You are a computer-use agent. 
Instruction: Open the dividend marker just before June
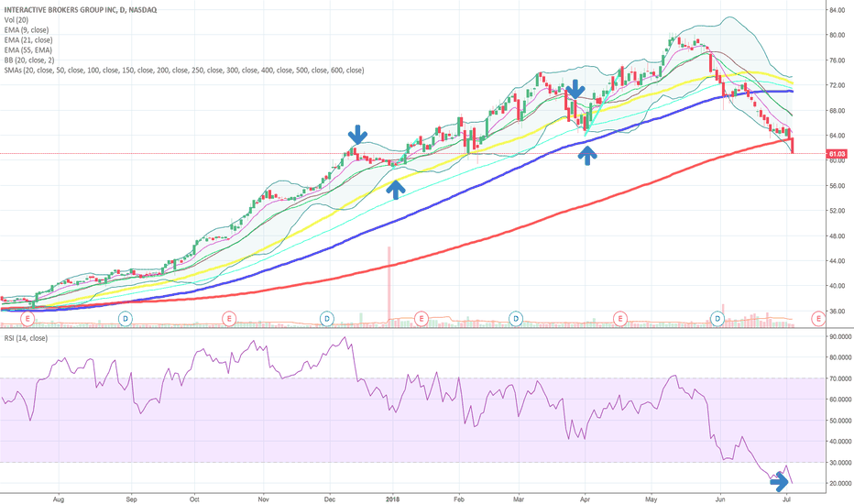point(717,319)
